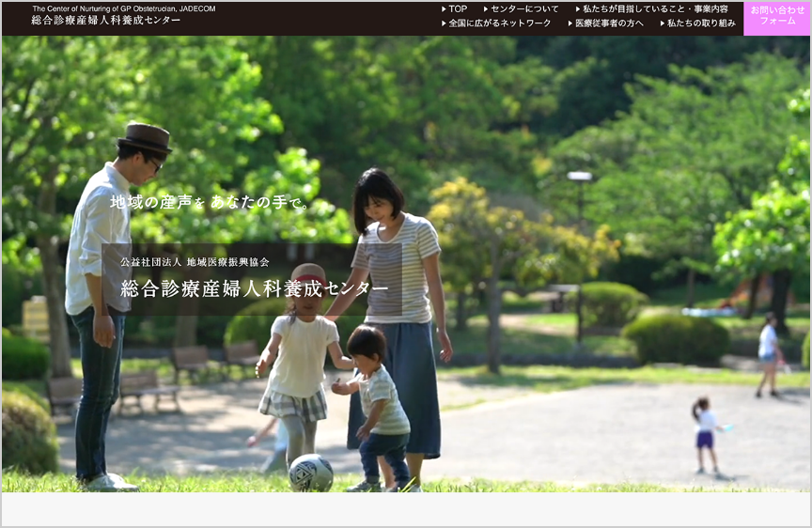Image resolution: width=812 pixels, height=528 pixels.
Task: Click the 地域の産声を あなたの手で tagline
Action: [x=210, y=202]
